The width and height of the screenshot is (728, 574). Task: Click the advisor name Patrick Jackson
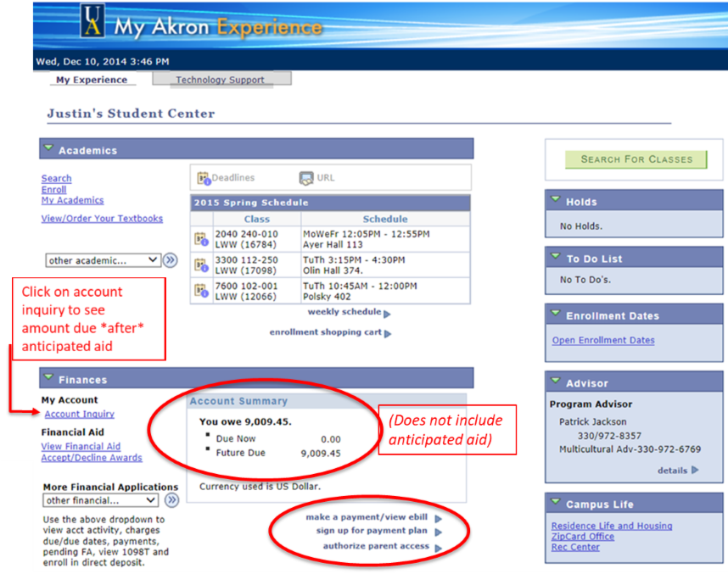pos(592,421)
